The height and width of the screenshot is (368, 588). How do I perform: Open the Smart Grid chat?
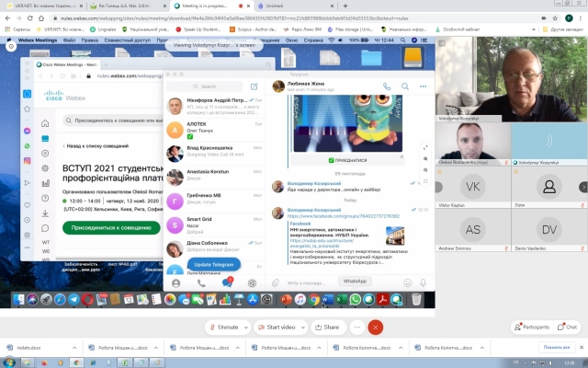(214, 224)
